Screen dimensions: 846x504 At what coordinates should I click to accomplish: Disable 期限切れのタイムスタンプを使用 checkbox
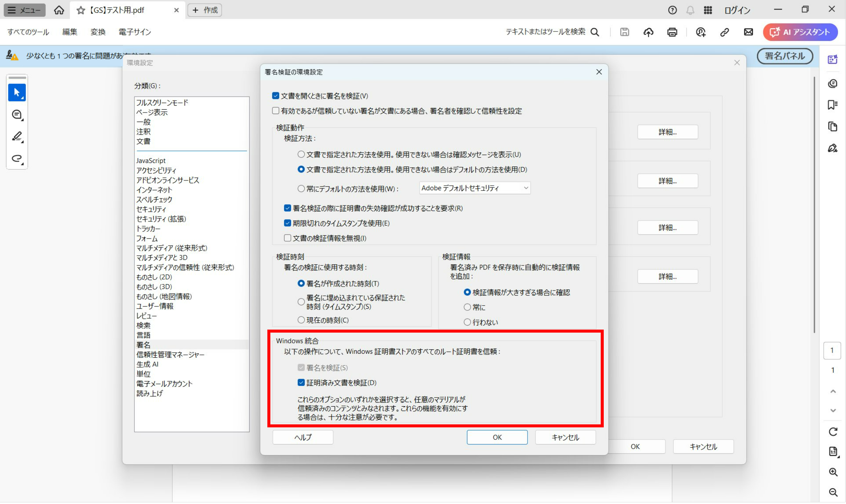click(x=287, y=223)
